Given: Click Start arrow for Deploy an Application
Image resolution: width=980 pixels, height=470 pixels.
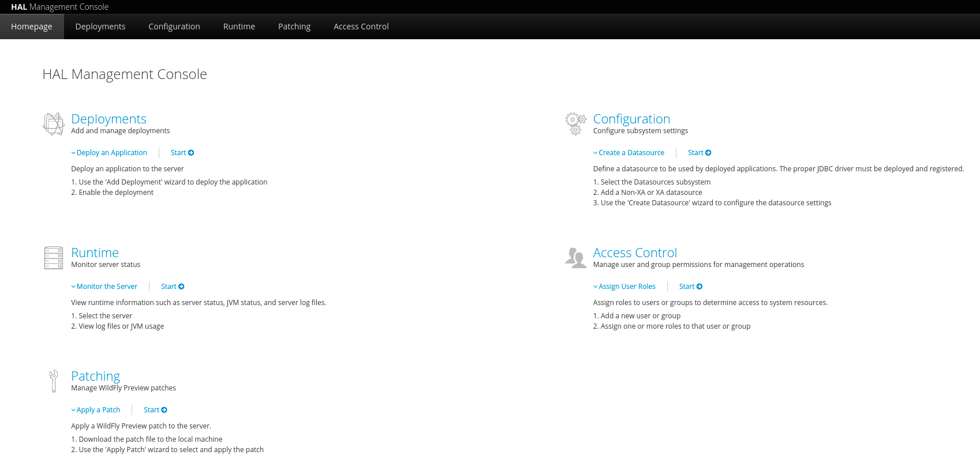Looking at the screenshot, I should pyautogui.click(x=191, y=153).
